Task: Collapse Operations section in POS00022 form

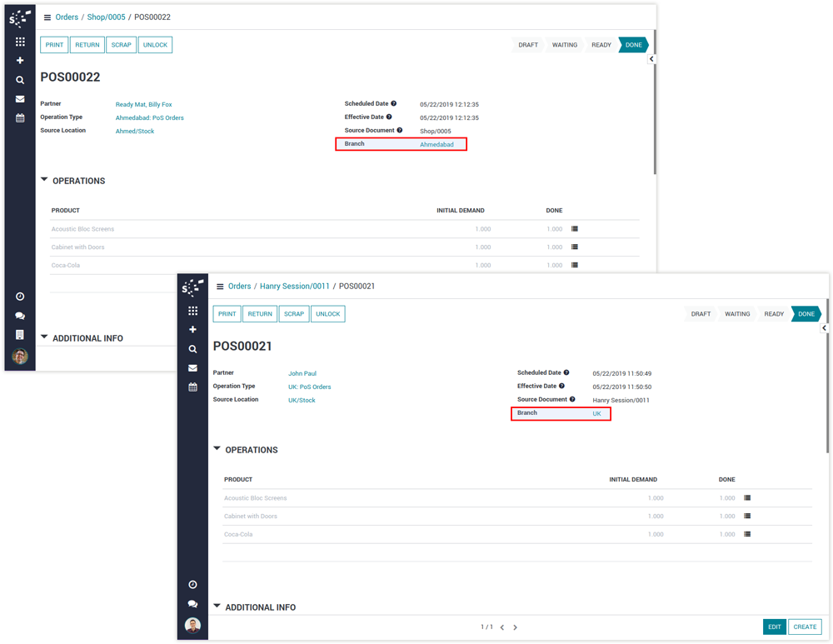Action: [45, 180]
